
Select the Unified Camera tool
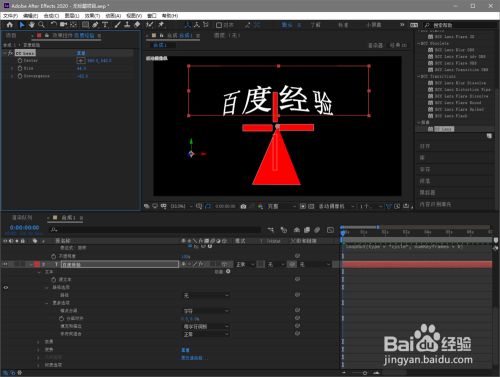pyautogui.click(x=63, y=25)
